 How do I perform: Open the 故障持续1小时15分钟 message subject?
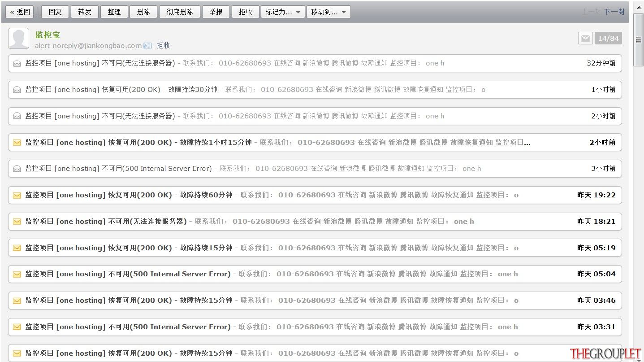click(138, 142)
